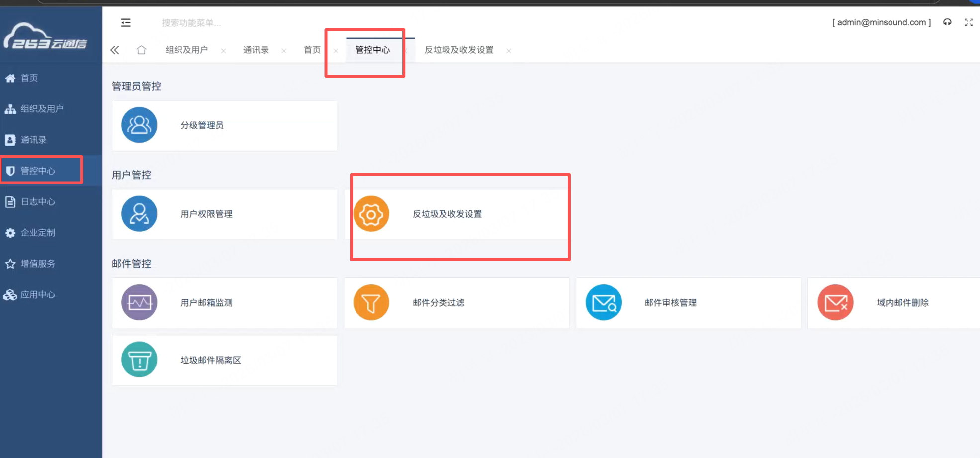Open 应用中心 in the left sidebar
Viewport: 980px width, 458px height.
(x=51, y=294)
